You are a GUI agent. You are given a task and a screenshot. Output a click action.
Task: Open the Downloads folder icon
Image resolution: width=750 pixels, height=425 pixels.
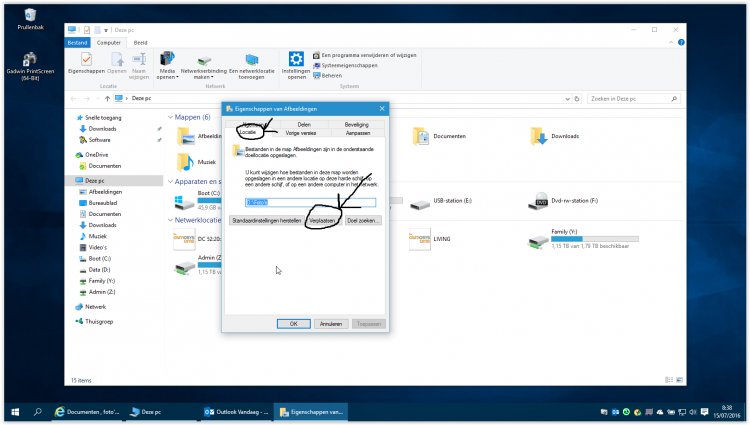(x=538, y=136)
